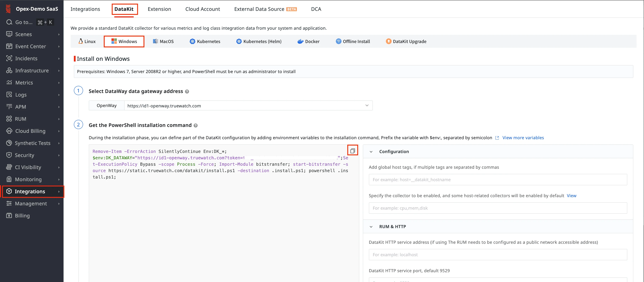Select the Kubernetes (Helm) install tab

pos(259,41)
